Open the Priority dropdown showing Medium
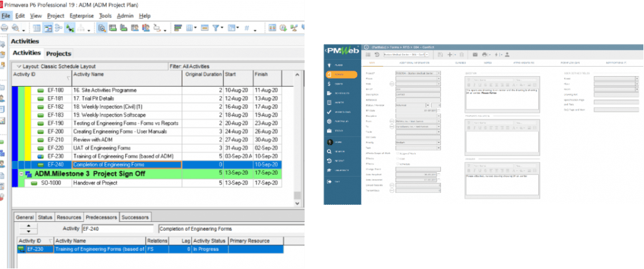This screenshot has height=269, width=644. tap(439, 142)
